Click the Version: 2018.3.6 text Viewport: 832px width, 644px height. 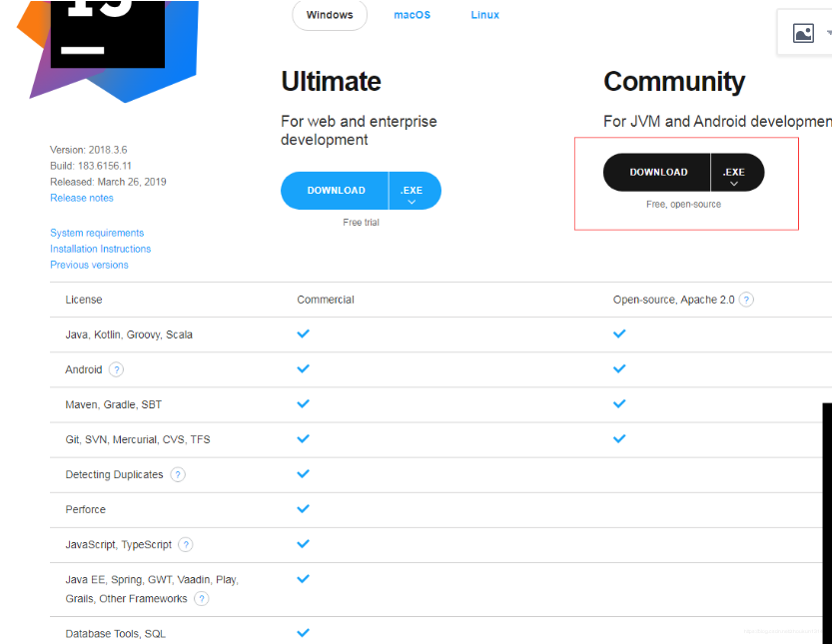click(x=88, y=150)
